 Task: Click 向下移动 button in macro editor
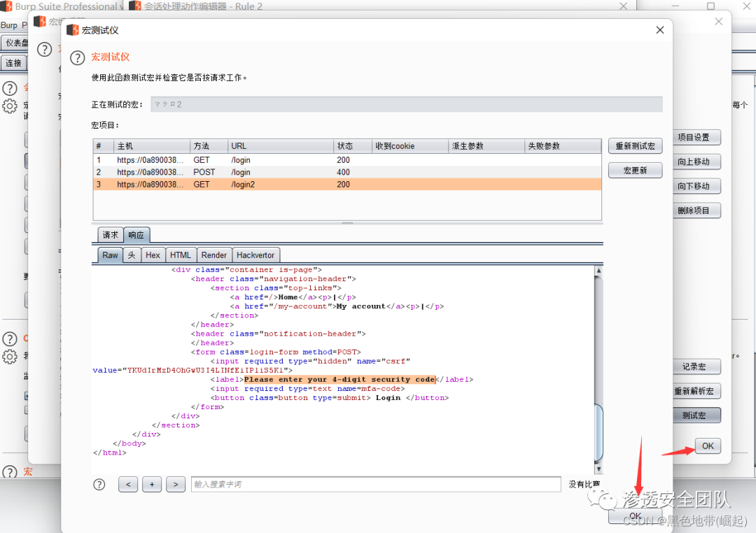pos(694,186)
